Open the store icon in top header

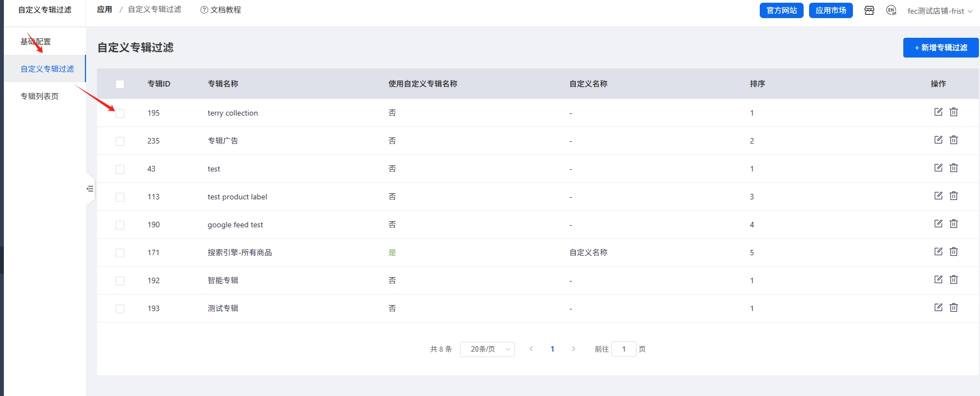869,10
